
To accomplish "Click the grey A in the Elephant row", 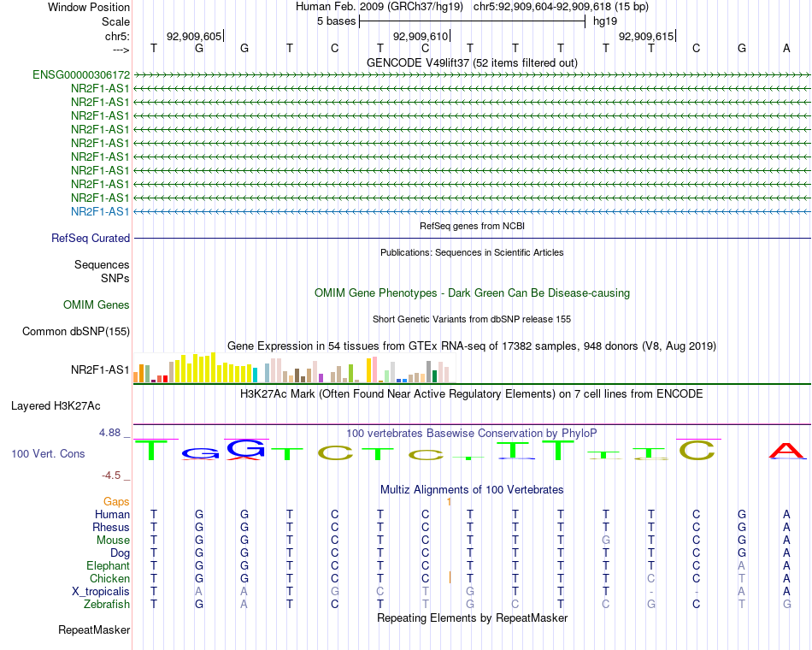I will click(x=741, y=565).
